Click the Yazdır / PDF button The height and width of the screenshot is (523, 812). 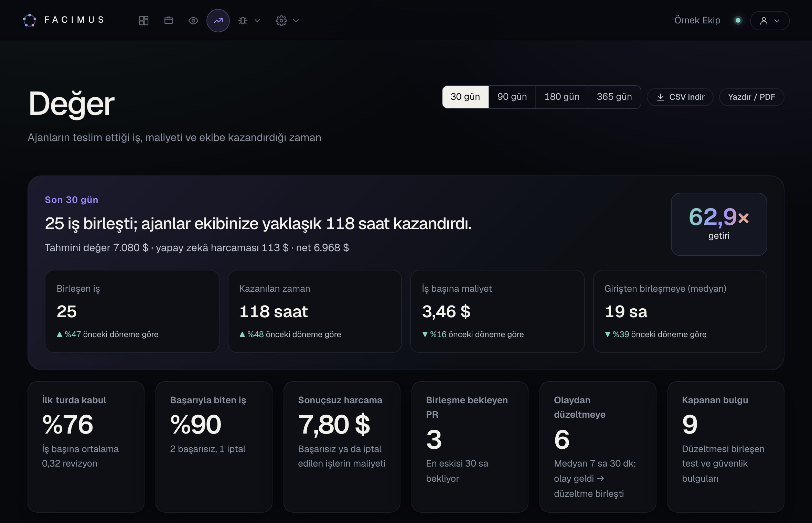click(752, 97)
